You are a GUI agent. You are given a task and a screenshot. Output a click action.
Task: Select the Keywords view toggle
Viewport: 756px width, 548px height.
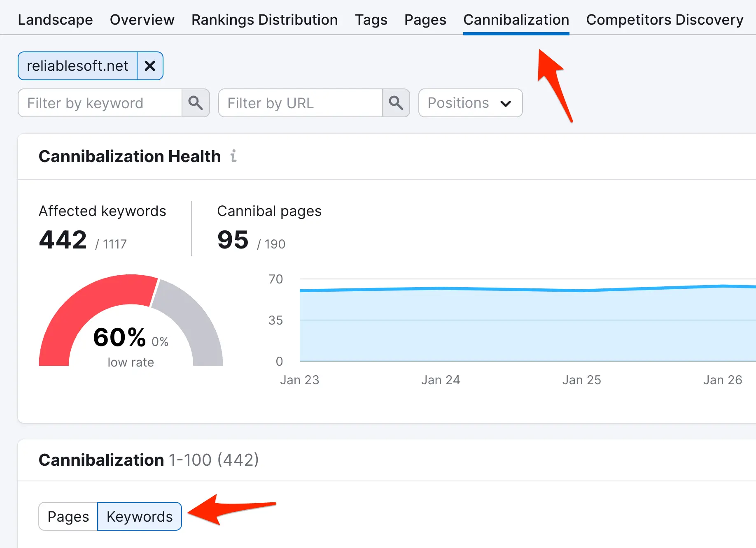[x=140, y=516]
